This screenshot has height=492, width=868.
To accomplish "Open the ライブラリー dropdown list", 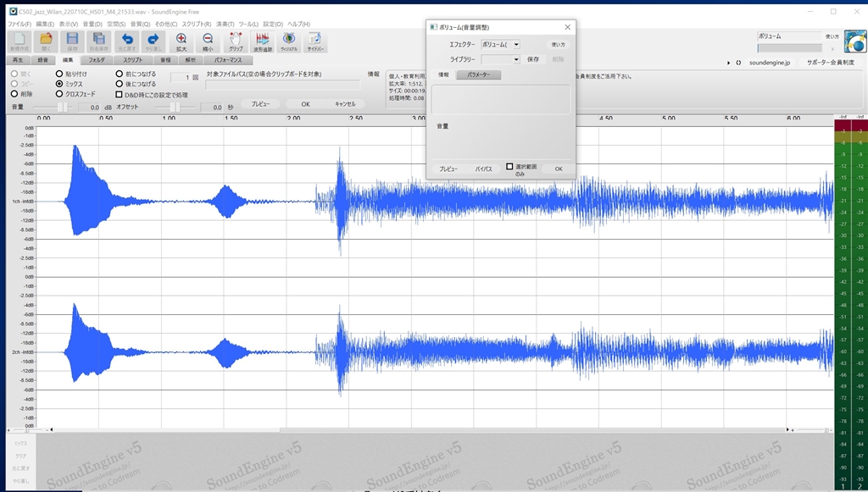I will point(515,59).
